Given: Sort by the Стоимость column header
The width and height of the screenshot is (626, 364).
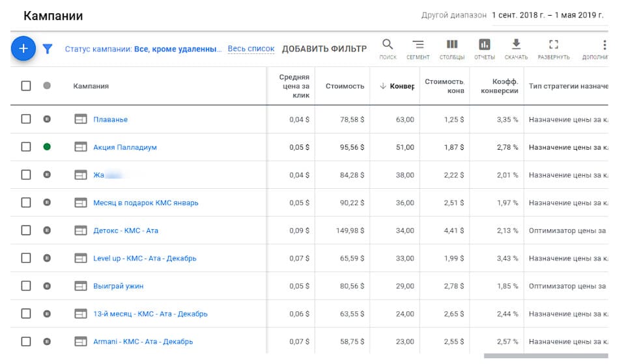Looking at the screenshot, I should pos(345,86).
